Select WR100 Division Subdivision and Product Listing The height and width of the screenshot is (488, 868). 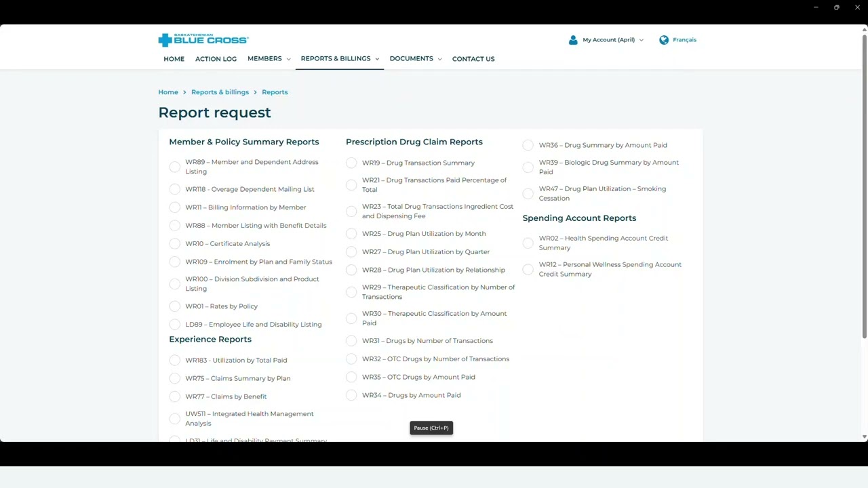[175, 284]
